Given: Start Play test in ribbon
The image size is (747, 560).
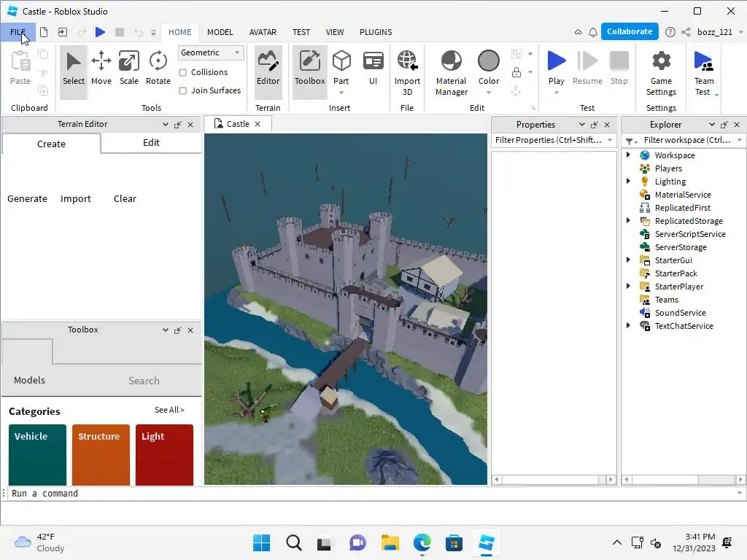Looking at the screenshot, I should point(556,66).
